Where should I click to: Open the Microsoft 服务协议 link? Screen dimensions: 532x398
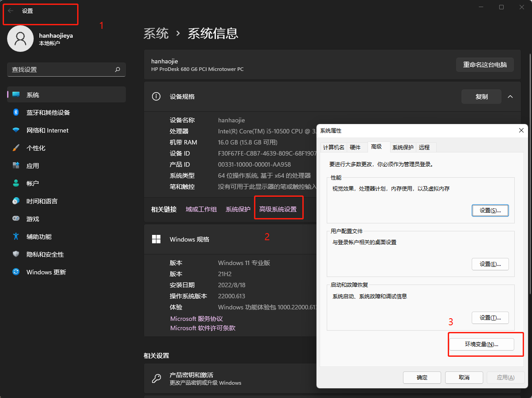tap(196, 319)
